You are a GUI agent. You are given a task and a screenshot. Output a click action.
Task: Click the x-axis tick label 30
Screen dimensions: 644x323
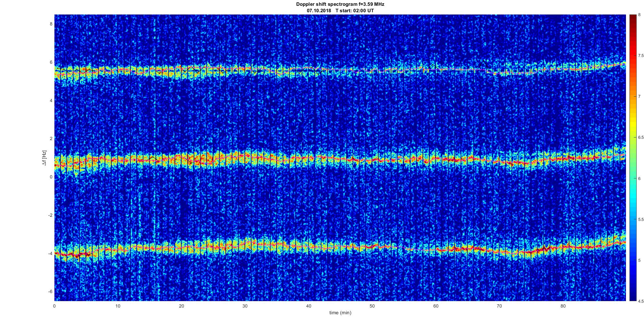245,306
